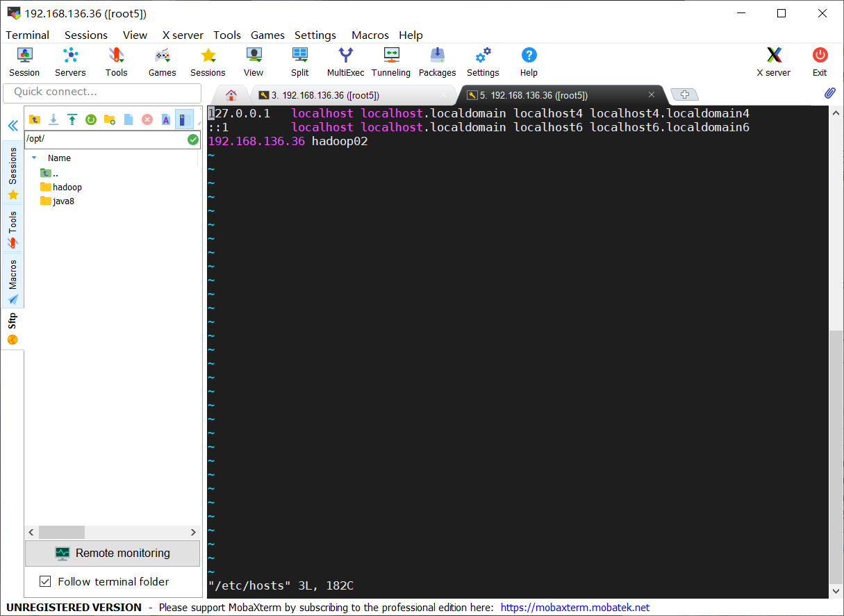This screenshot has width=844, height=616.
Task: Open the Settings menu
Action: point(315,35)
